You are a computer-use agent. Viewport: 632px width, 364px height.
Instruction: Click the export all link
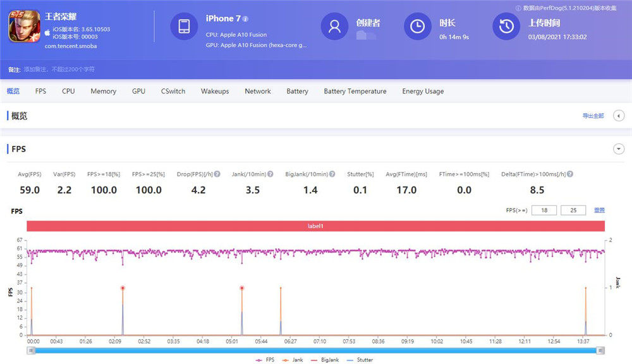coord(593,116)
